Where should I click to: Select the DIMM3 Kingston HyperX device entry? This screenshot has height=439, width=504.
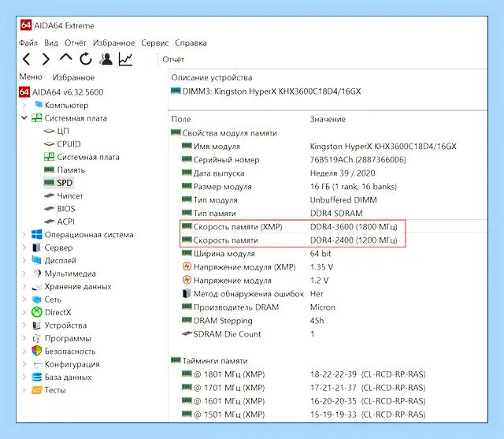click(x=266, y=91)
